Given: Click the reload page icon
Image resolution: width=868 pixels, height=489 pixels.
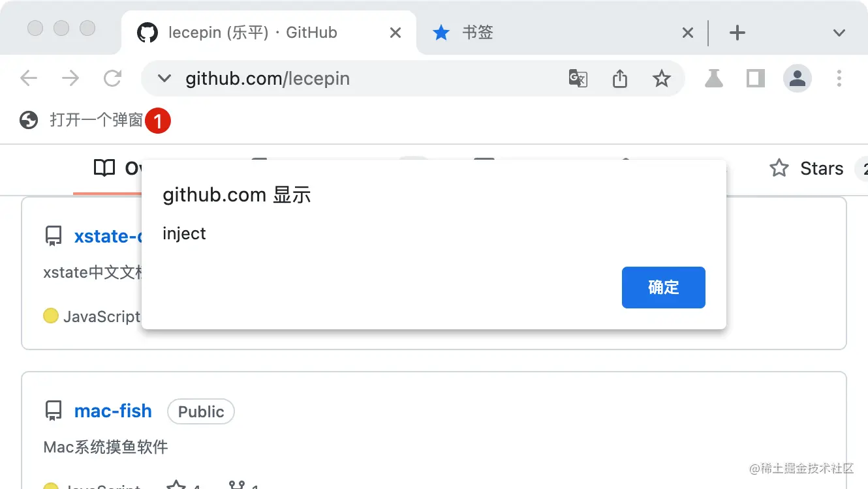Looking at the screenshot, I should [x=113, y=79].
